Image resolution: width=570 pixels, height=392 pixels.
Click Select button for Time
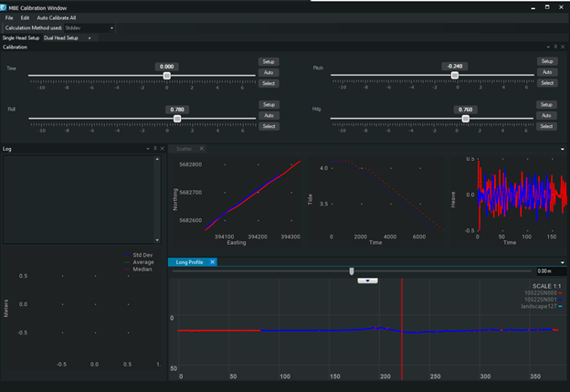pyautogui.click(x=269, y=83)
